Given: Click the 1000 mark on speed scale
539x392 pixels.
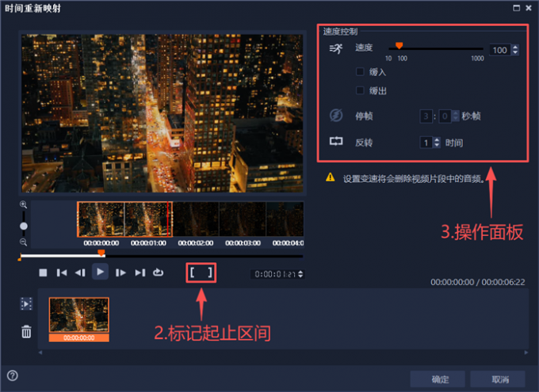Looking at the screenshot, I should [477, 59].
